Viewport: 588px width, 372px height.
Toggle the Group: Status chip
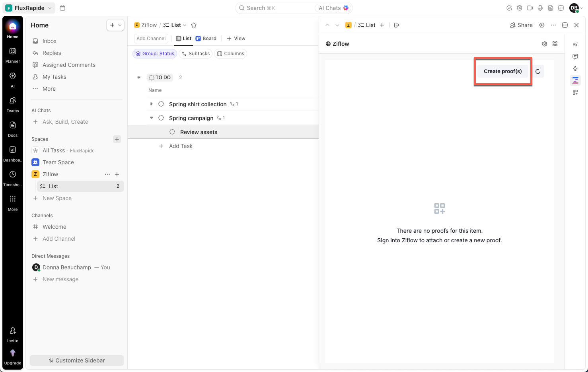coord(155,54)
